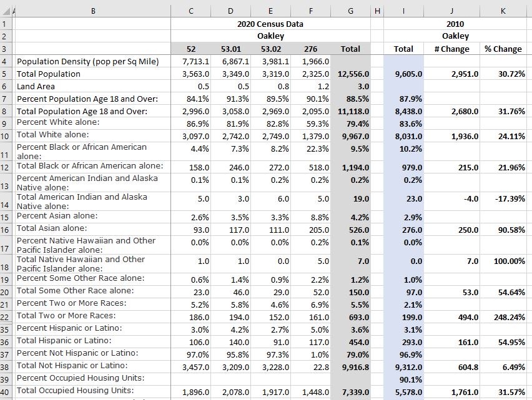The width and height of the screenshot is (532, 400).
Task: Click 2010 percent age 18 cell 87.9%
Action: [x=404, y=99]
